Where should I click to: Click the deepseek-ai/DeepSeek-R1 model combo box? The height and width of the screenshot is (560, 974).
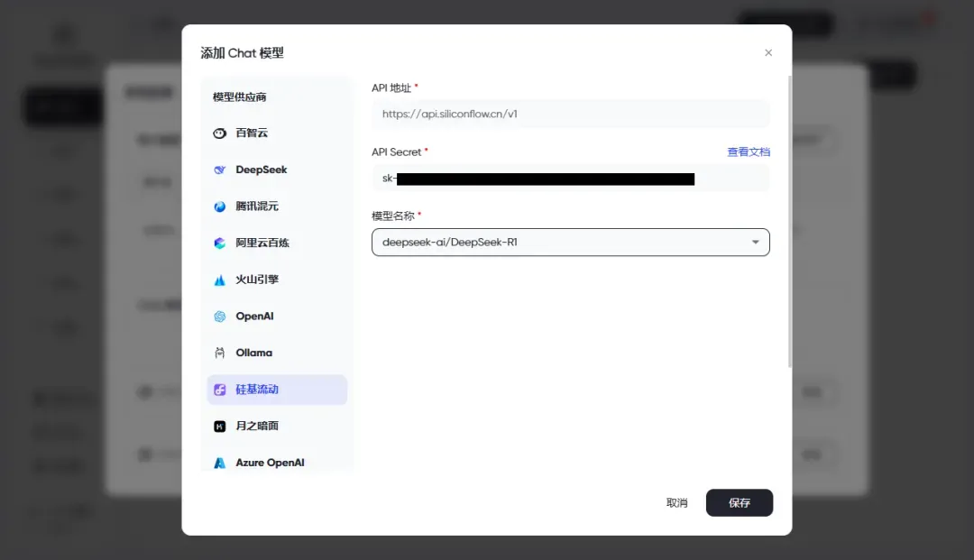pyautogui.click(x=570, y=243)
